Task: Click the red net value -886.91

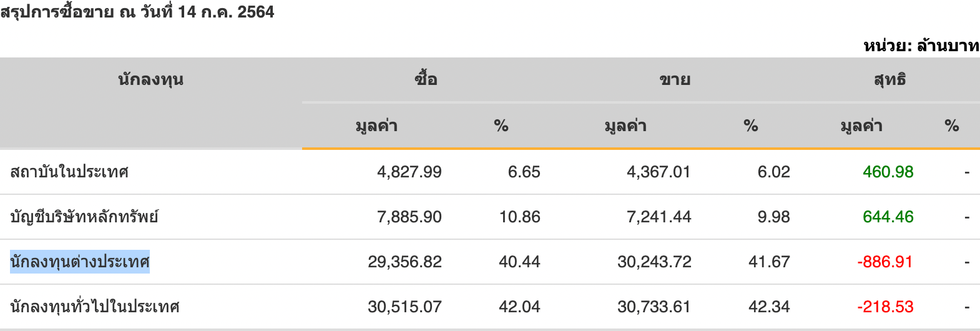Action: click(x=885, y=262)
